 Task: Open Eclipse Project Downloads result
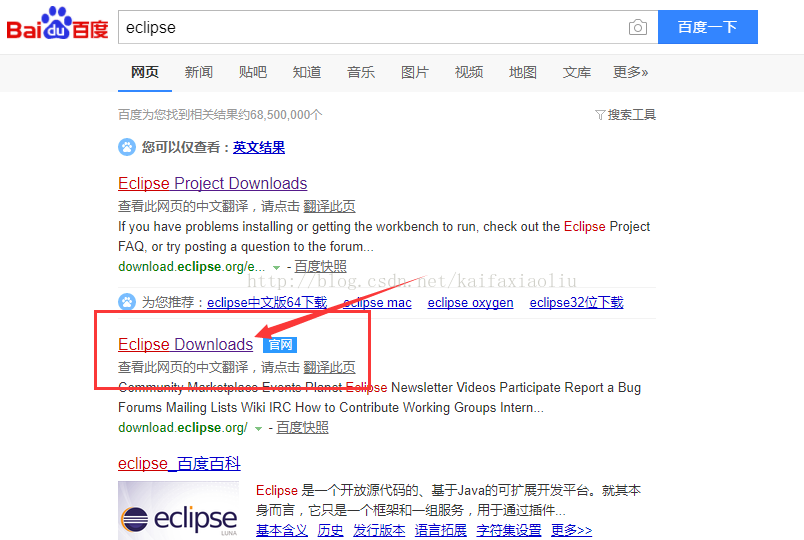point(212,184)
